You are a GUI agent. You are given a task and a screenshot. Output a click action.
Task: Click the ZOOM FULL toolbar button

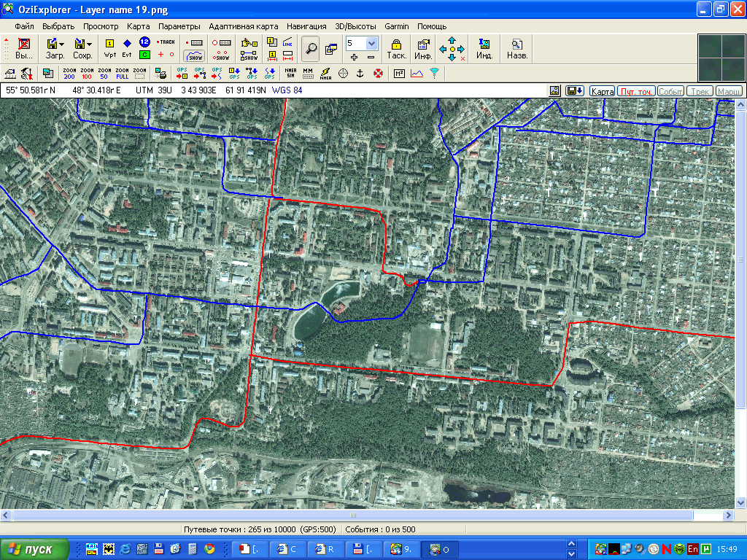point(122,73)
